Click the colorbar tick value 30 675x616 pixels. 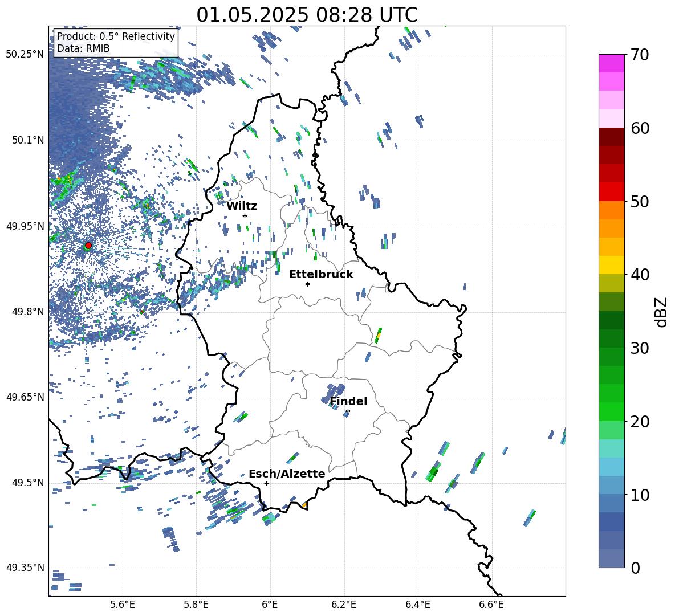[640, 348]
